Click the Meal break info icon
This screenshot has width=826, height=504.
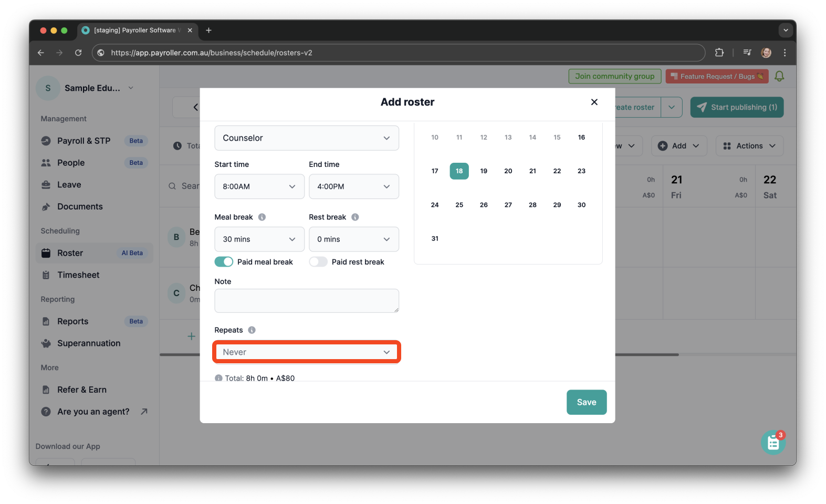click(262, 217)
